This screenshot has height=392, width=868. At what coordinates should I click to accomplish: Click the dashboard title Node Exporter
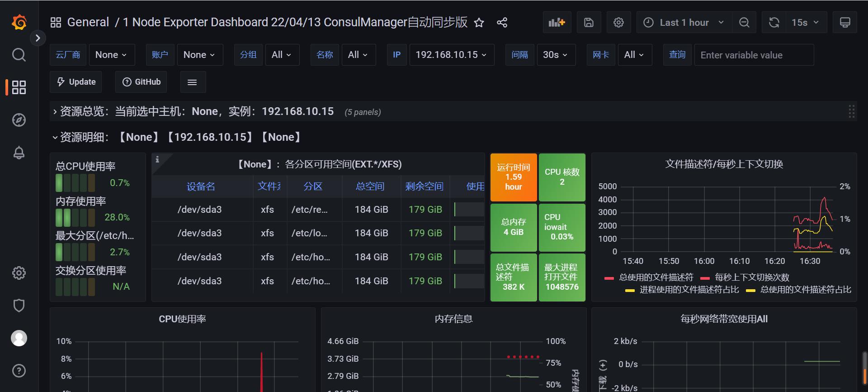[x=295, y=22]
